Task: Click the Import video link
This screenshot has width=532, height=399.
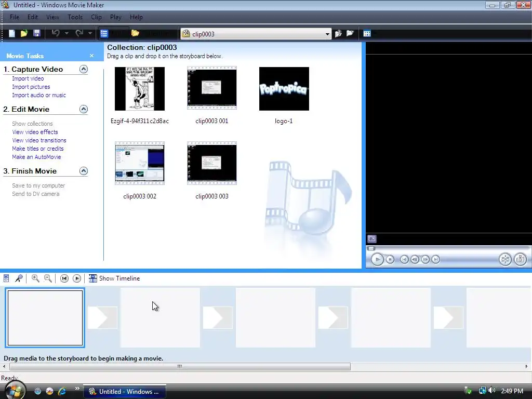Action: click(28, 78)
